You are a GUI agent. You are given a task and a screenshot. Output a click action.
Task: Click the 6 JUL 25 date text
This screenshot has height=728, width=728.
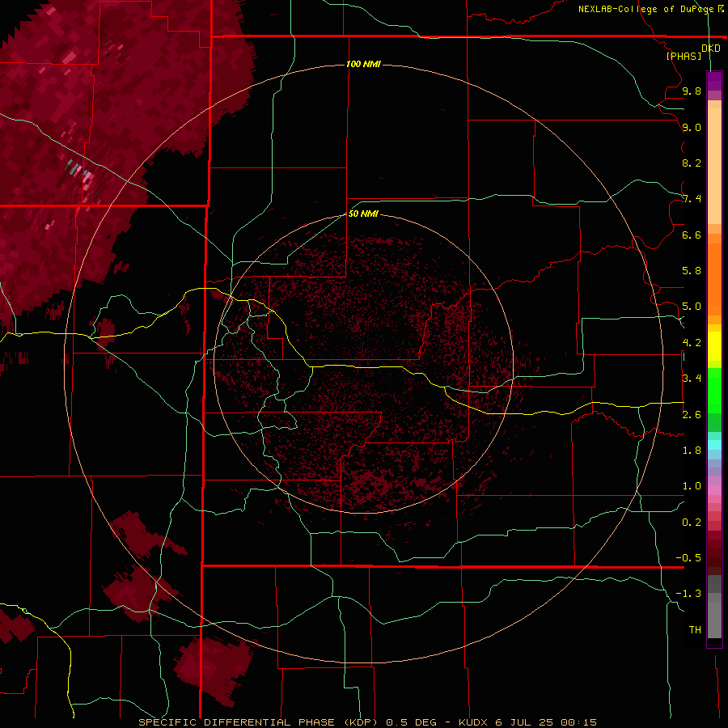526,722
